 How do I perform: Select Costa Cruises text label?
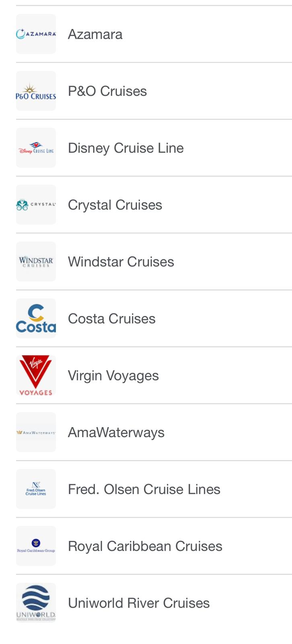(x=111, y=318)
